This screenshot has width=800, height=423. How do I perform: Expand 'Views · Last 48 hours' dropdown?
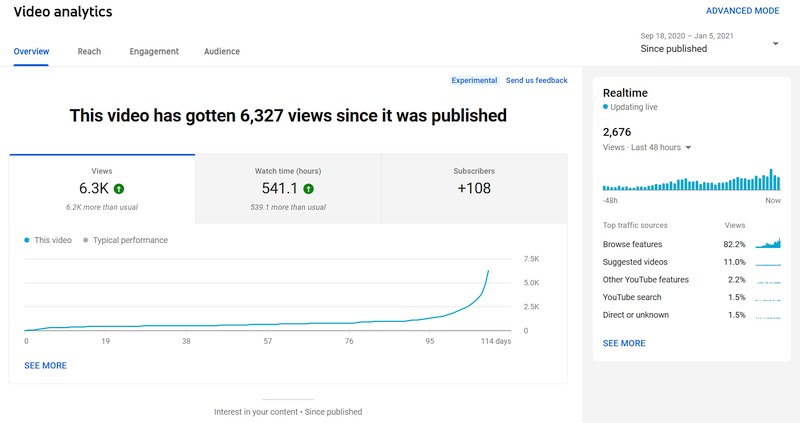(x=688, y=148)
